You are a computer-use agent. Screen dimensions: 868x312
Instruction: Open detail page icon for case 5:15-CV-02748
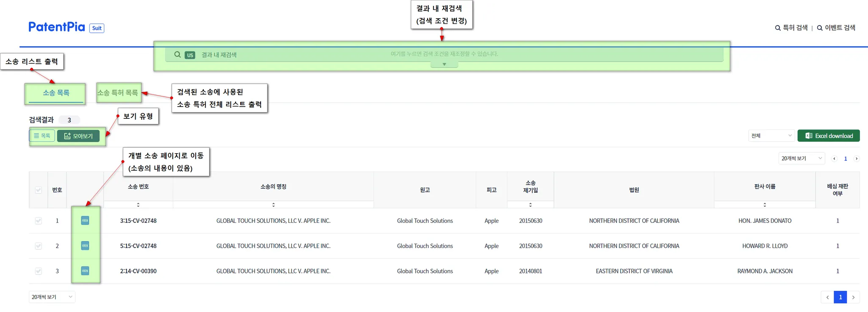[x=85, y=246]
